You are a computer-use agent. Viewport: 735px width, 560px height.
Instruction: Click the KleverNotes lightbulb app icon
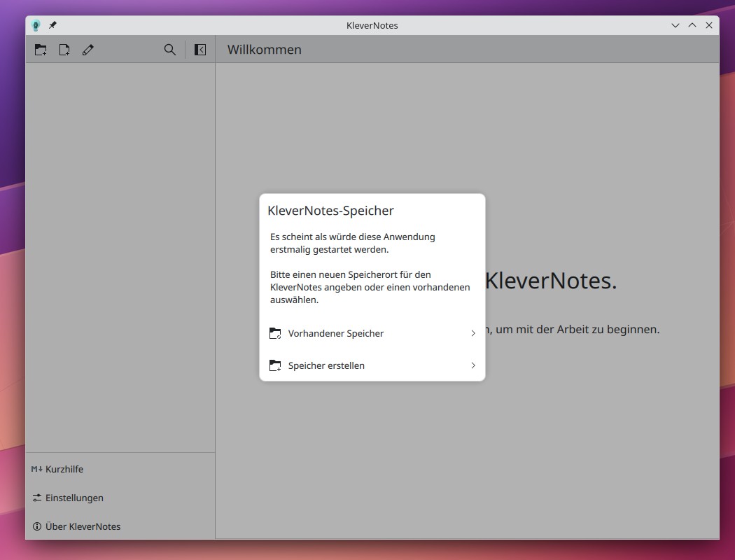click(36, 25)
